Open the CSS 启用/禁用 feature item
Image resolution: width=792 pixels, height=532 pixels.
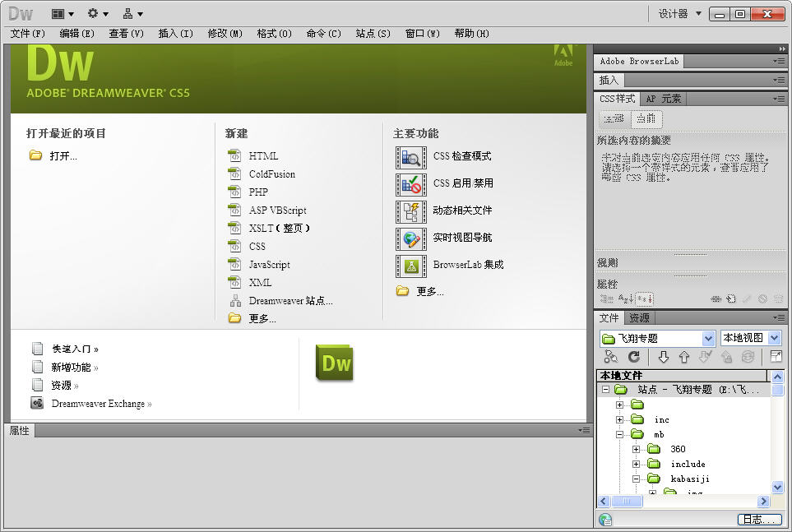click(x=410, y=184)
